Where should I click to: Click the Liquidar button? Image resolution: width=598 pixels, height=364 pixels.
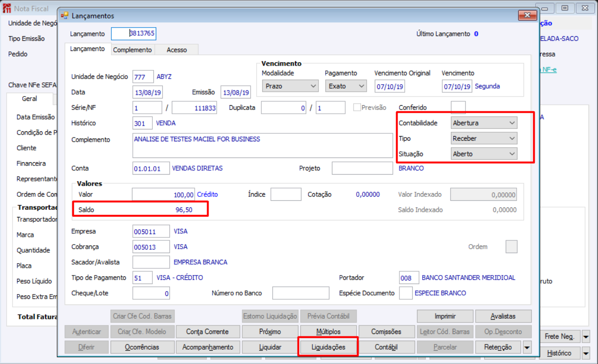270,347
